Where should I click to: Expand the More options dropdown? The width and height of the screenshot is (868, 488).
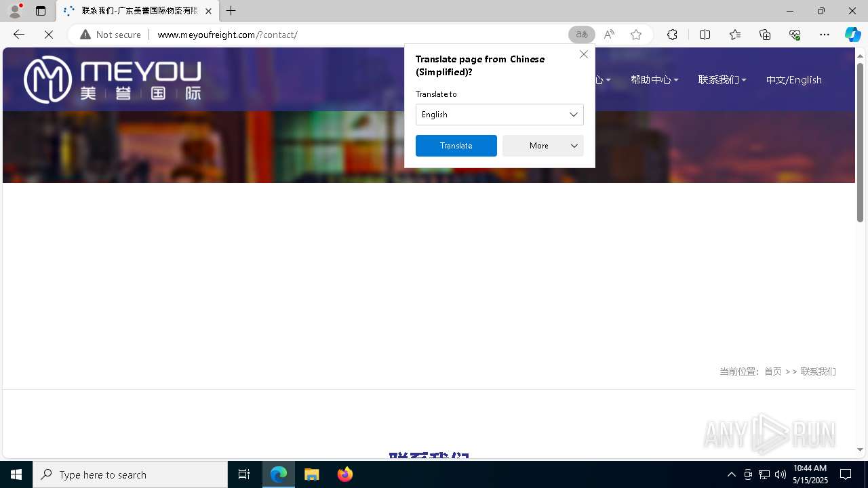point(543,146)
